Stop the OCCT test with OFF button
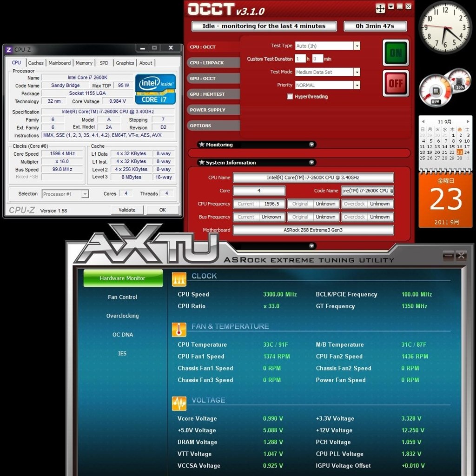The width and height of the screenshot is (476, 476). (x=396, y=83)
